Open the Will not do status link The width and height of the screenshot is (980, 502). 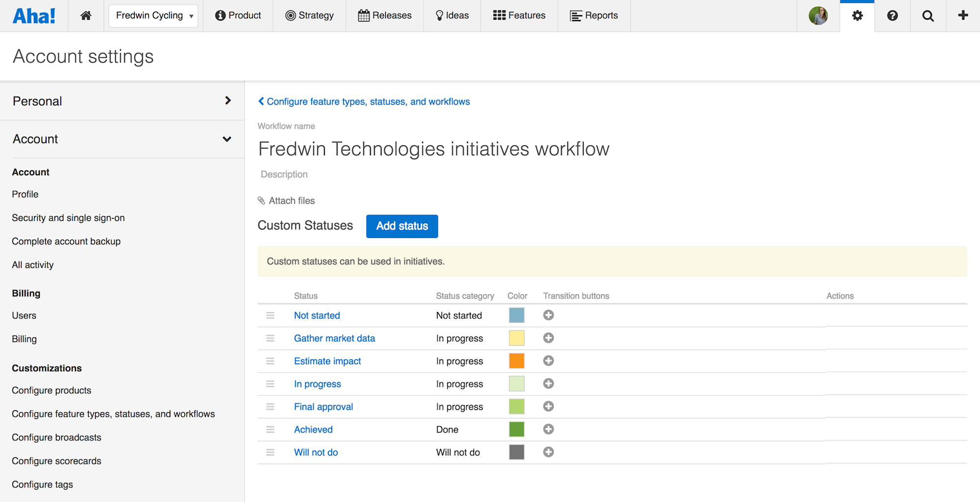click(x=316, y=453)
